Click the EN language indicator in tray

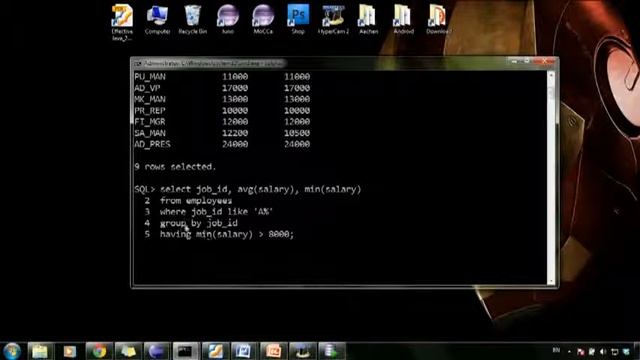(x=556, y=351)
